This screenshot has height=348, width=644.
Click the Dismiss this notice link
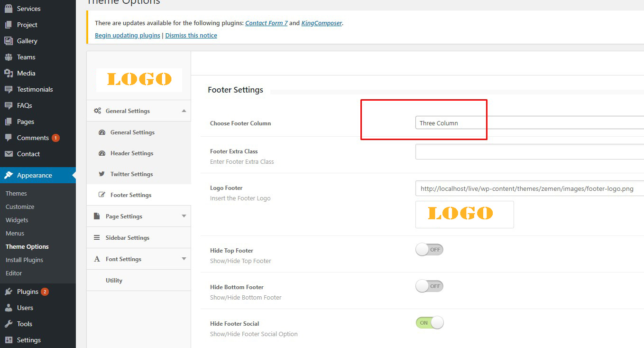[191, 36]
